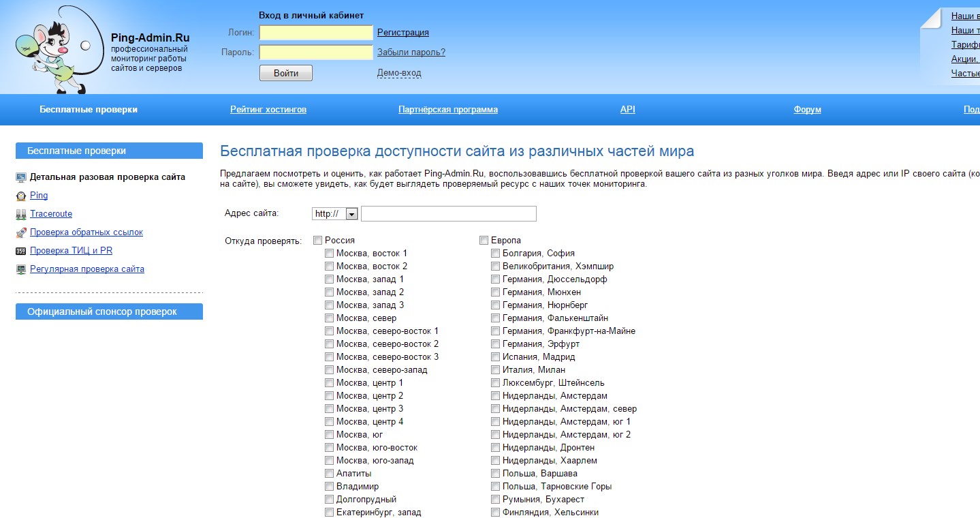Viewport: 980px width, 518px height.
Task: Open the Забыли пароль? link
Action: tap(411, 52)
